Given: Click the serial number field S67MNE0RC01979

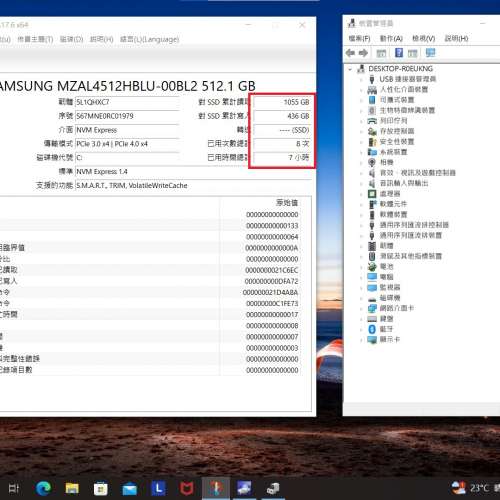Looking at the screenshot, I should point(127,116).
